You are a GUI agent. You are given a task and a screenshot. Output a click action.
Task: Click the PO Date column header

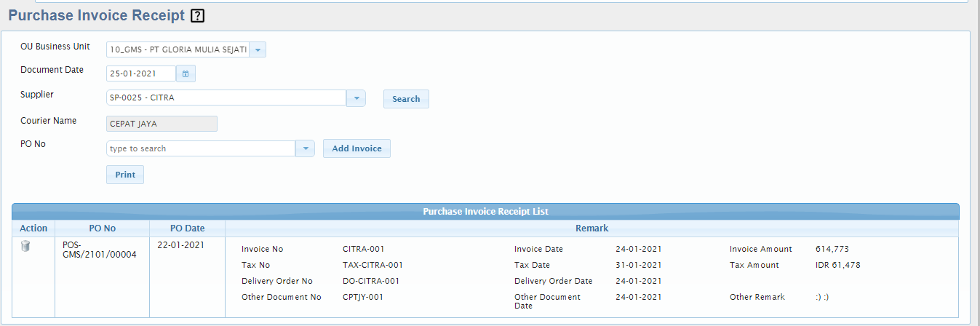pos(187,228)
